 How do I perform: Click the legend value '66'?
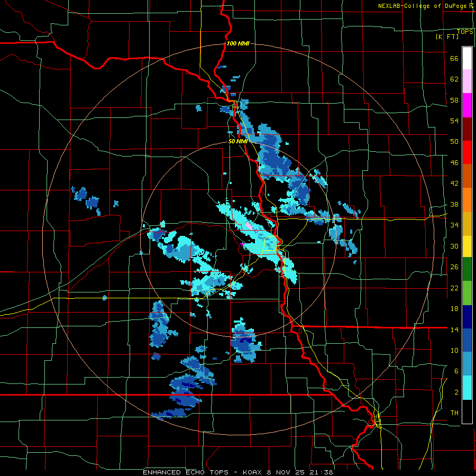(x=454, y=59)
